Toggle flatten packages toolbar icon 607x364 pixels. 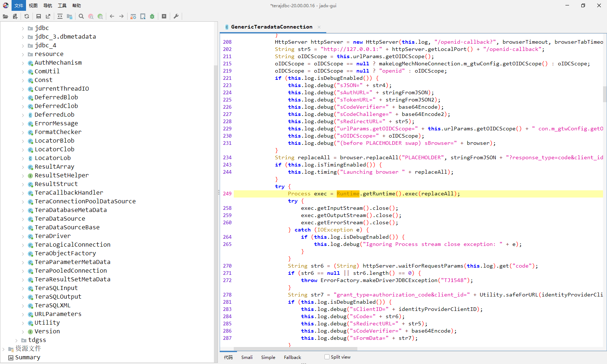[69, 16]
